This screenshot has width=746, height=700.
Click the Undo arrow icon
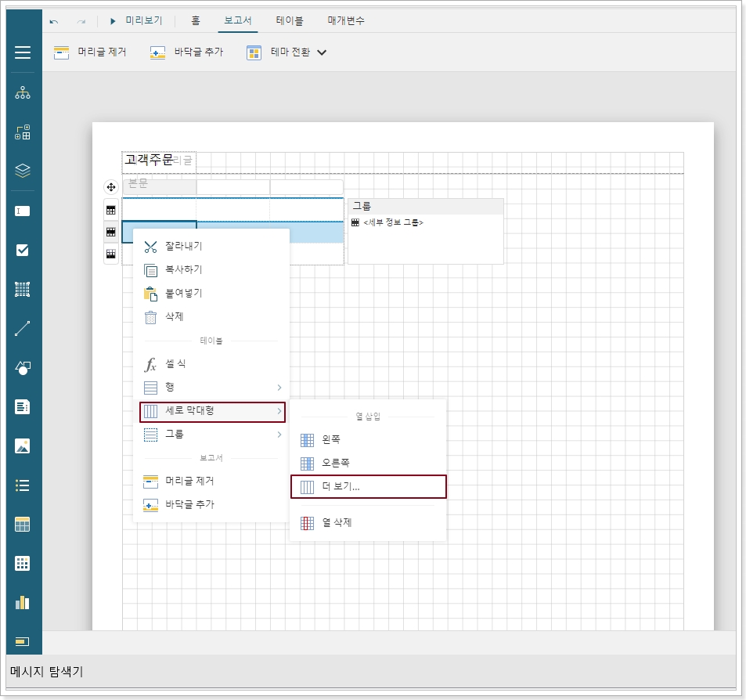click(x=54, y=21)
